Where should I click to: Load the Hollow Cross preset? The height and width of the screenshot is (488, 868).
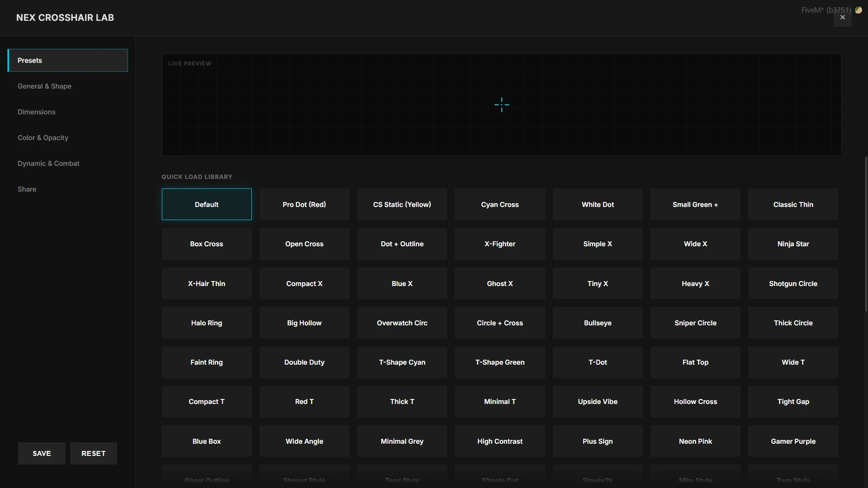[695, 402]
